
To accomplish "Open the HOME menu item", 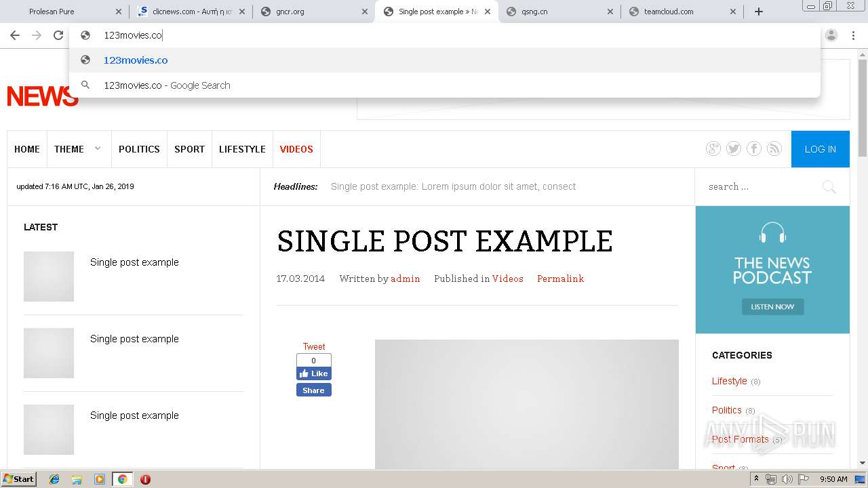I will 27,149.
